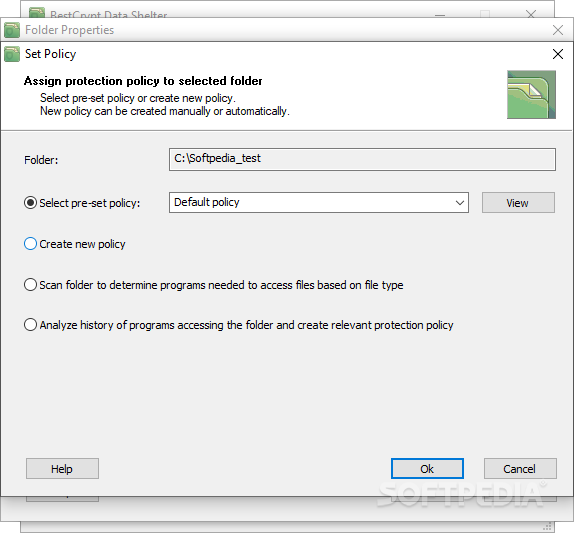Click the 'Folder:' label

(41, 160)
